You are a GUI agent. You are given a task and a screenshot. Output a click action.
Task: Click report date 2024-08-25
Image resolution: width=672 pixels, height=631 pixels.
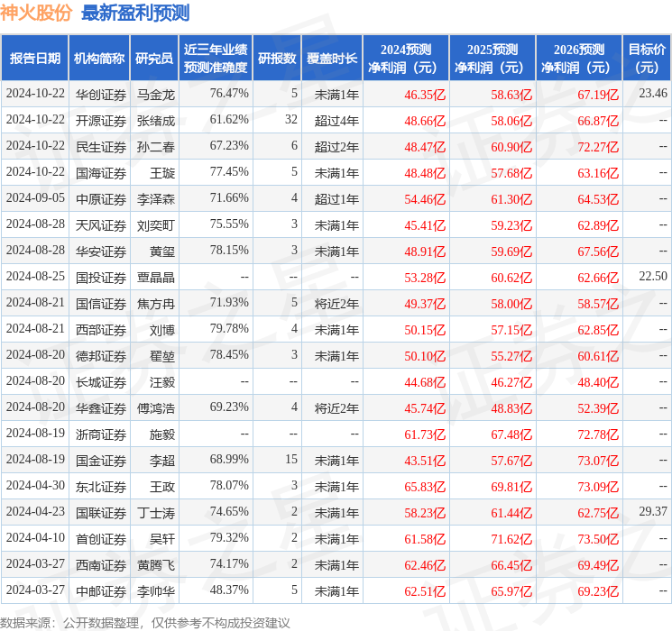pos(35,276)
